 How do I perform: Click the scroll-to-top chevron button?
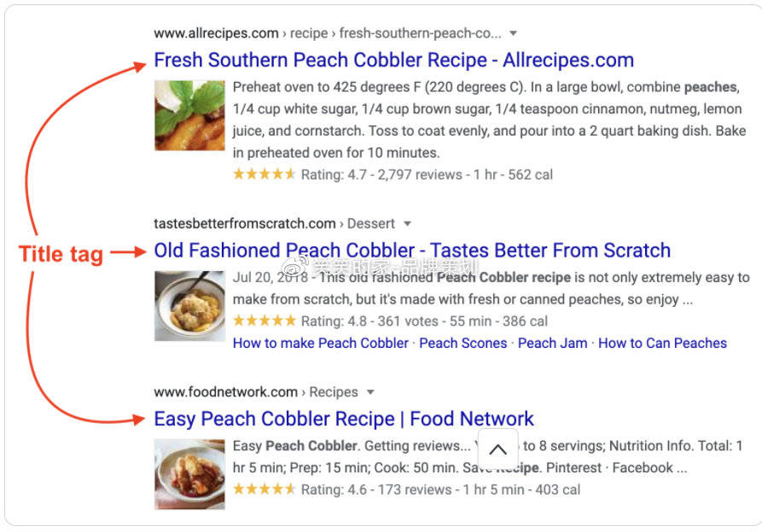(x=497, y=449)
